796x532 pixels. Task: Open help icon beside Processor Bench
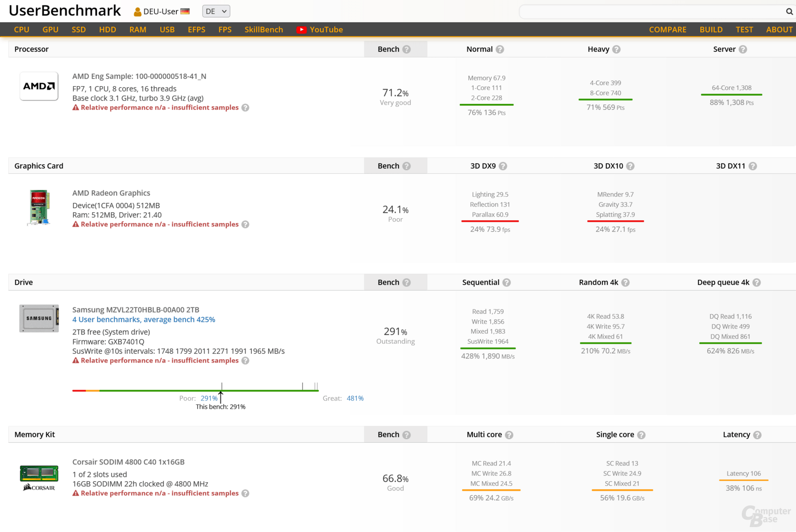pyautogui.click(x=407, y=49)
